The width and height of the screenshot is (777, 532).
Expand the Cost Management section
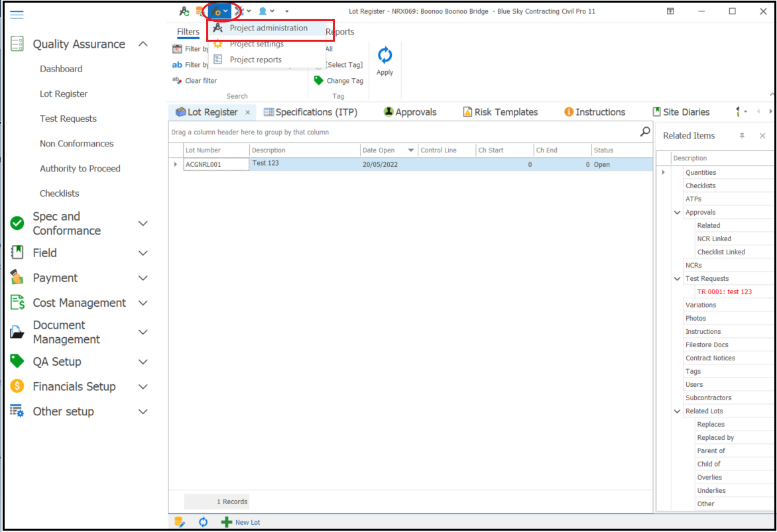[x=143, y=303]
